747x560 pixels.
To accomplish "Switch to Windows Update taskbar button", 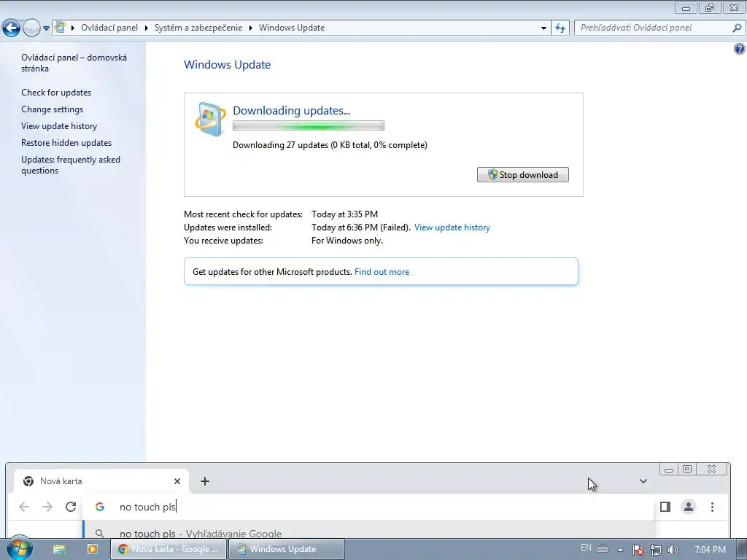I will click(x=287, y=549).
